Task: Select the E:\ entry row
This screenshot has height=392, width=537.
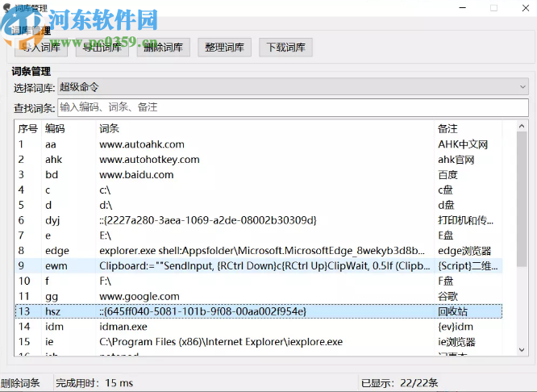Action: (259, 236)
